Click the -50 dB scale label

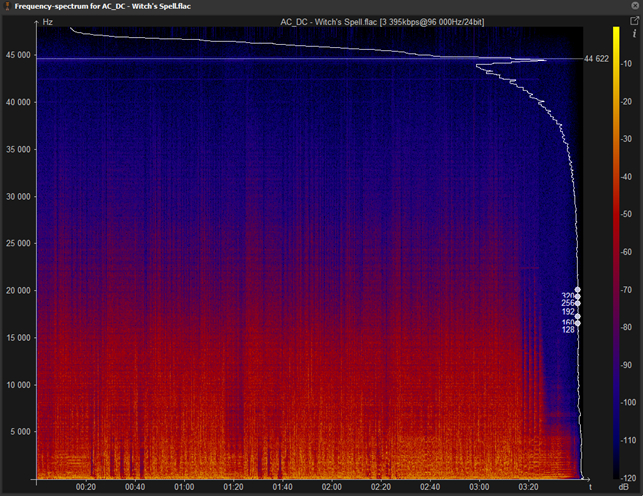click(x=626, y=214)
